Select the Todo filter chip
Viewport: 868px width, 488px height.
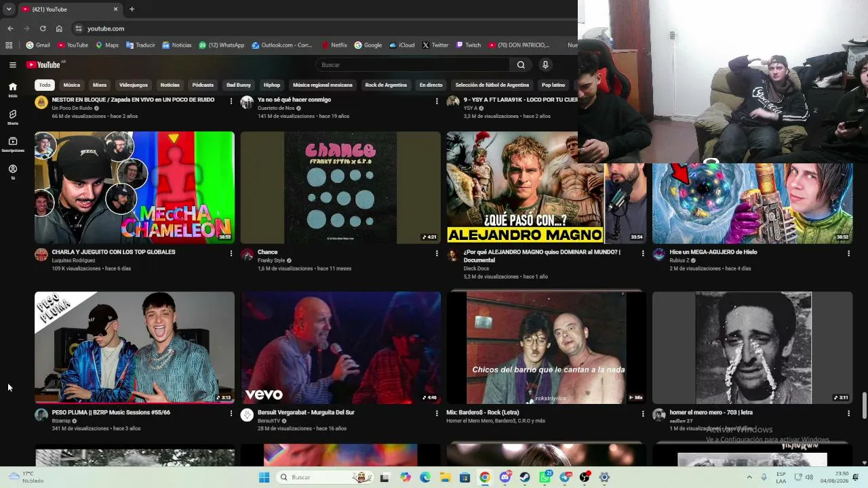(45, 85)
